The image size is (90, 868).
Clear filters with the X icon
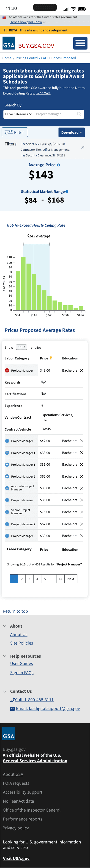(83, 147)
